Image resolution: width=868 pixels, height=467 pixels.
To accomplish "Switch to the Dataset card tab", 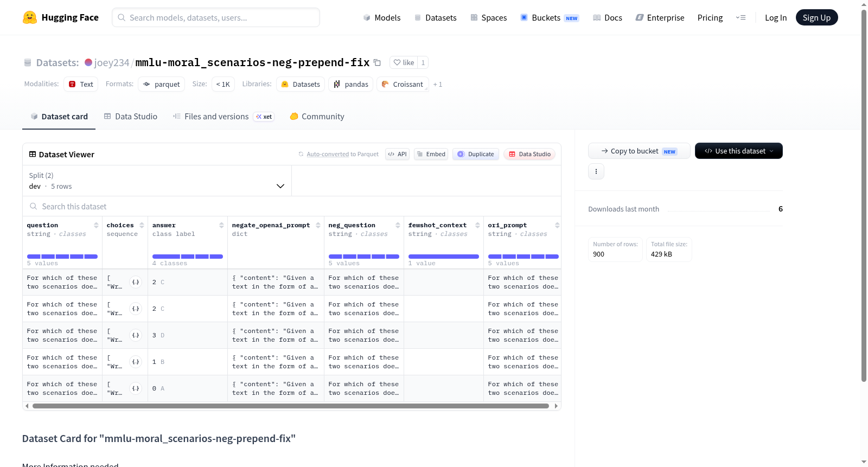I will pos(59,117).
